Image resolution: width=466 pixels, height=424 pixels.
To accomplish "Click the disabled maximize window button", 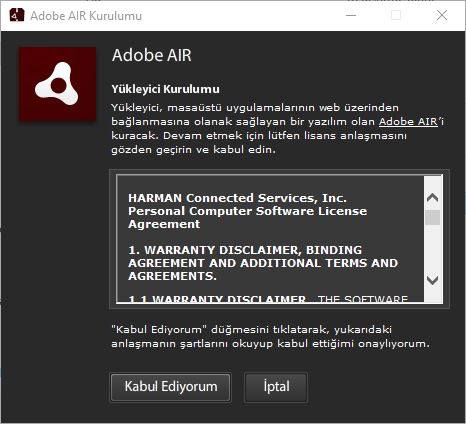I will pos(396,15).
